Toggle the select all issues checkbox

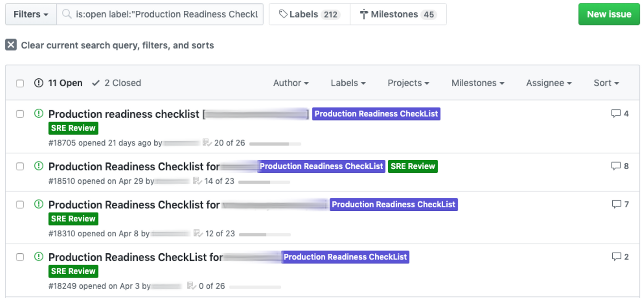click(20, 83)
